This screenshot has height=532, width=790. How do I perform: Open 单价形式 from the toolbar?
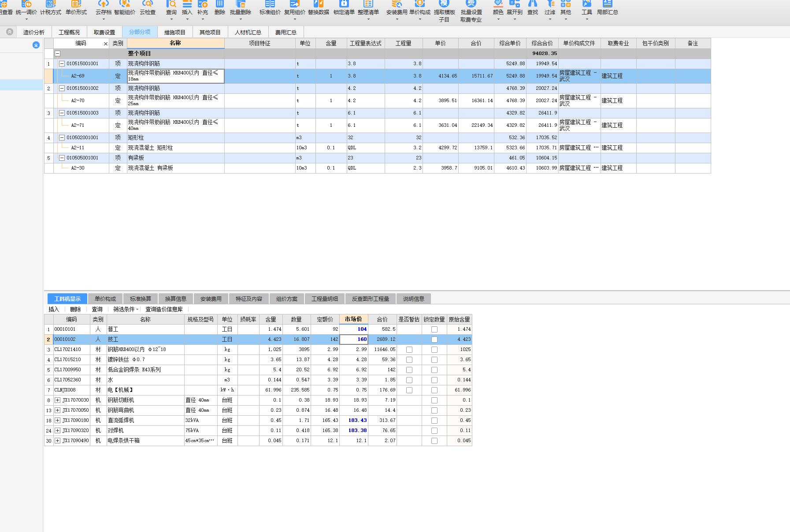(x=76, y=8)
